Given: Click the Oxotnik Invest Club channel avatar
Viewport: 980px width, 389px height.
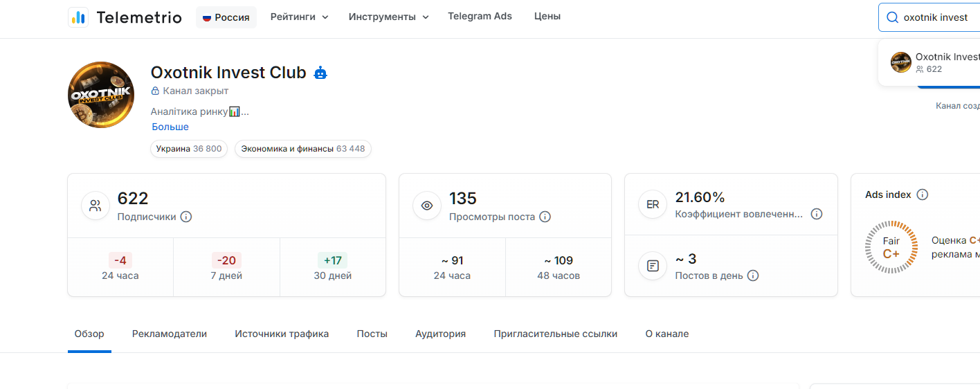Looking at the screenshot, I should pyautogui.click(x=101, y=95).
